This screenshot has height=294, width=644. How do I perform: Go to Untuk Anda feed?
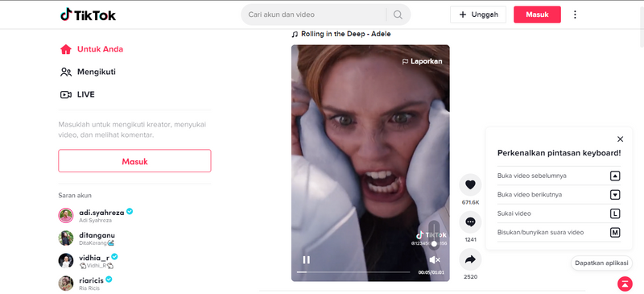point(92,49)
